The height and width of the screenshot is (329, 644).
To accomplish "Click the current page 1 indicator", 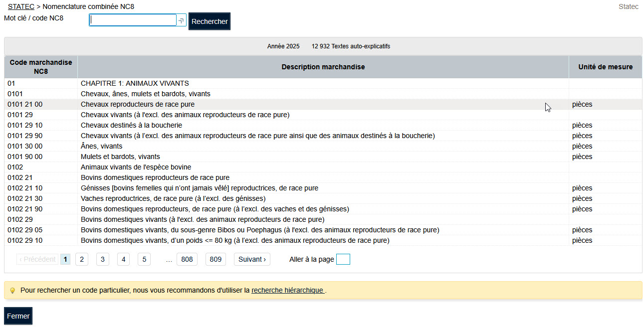I will coord(65,259).
